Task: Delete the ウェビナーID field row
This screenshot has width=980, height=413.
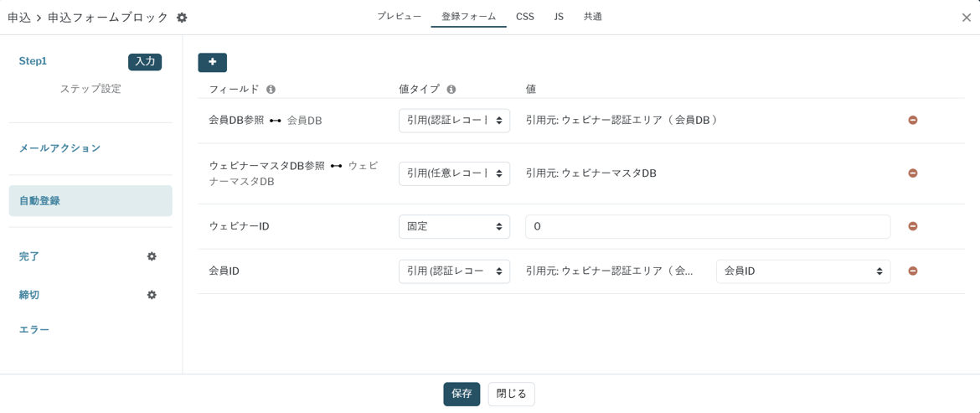Action: click(x=912, y=226)
